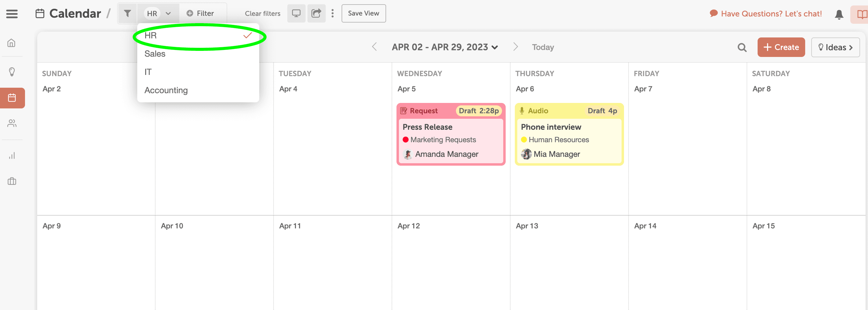Select the IT option in the list
This screenshot has width=868, height=310.
(148, 72)
